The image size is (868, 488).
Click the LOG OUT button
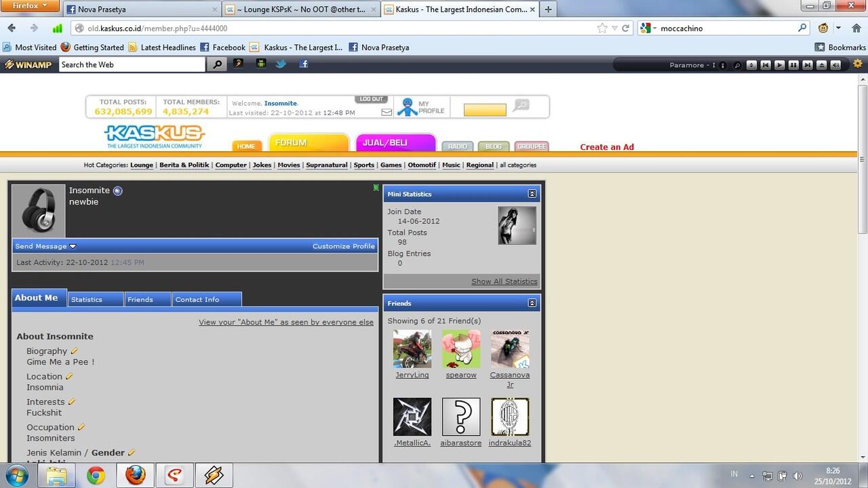click(x=371, y=100)
